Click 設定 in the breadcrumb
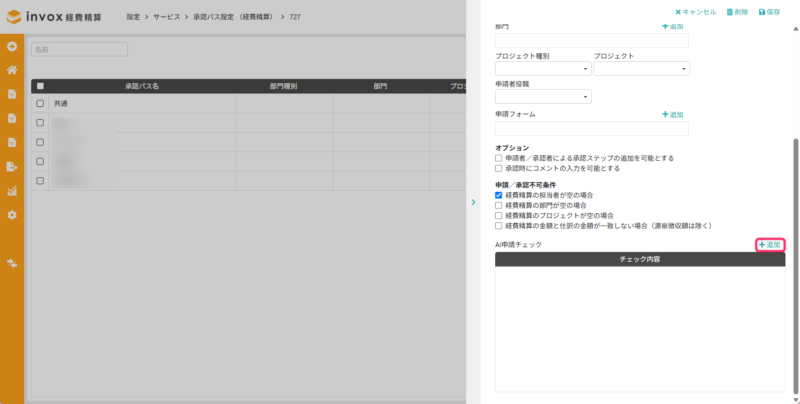Screen dimensions: 800x404 point(133,17)
